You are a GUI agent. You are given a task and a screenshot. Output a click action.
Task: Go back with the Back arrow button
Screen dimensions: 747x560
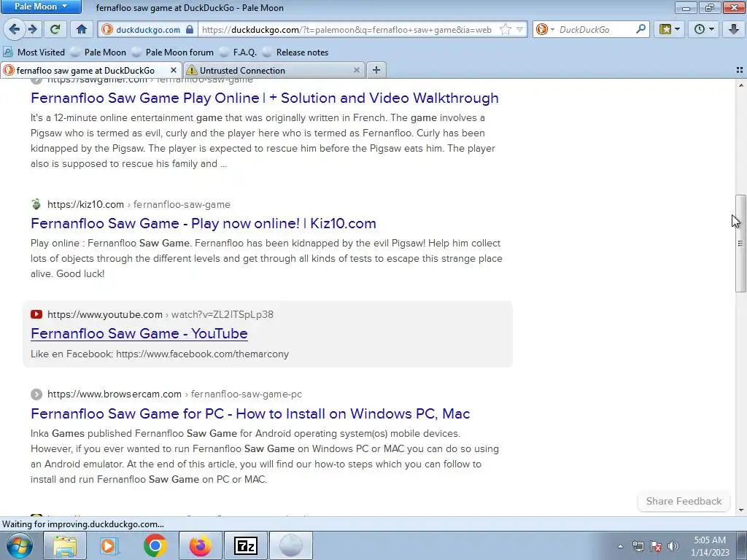coord(14,29)
